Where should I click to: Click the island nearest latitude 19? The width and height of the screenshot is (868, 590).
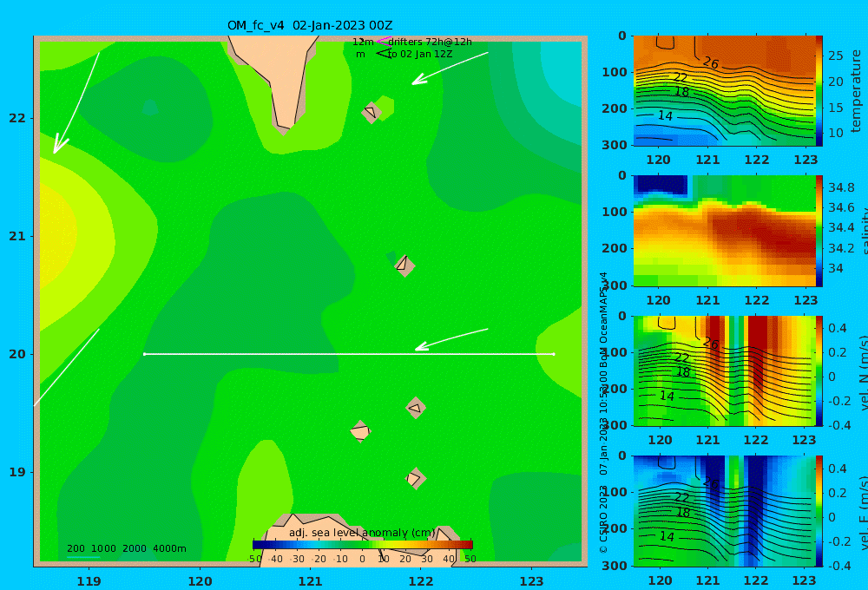coord(415,478)
